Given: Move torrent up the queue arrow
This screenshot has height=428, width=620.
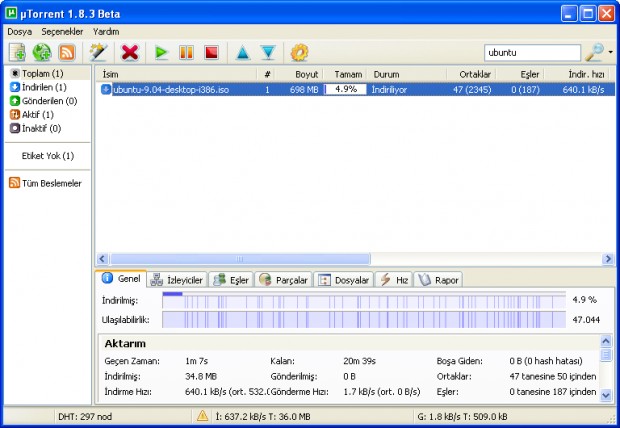Looking at the screenshot, I should (243, 53).
